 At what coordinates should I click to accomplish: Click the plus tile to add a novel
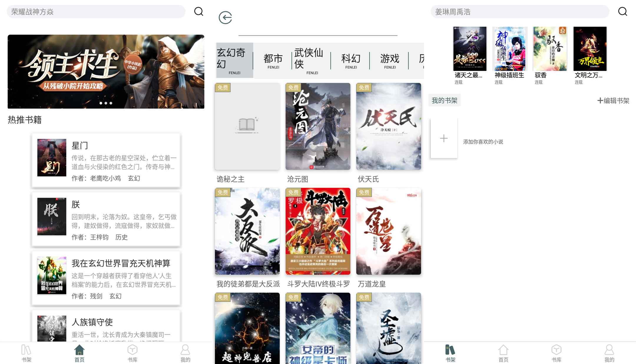tap(444, 138)
